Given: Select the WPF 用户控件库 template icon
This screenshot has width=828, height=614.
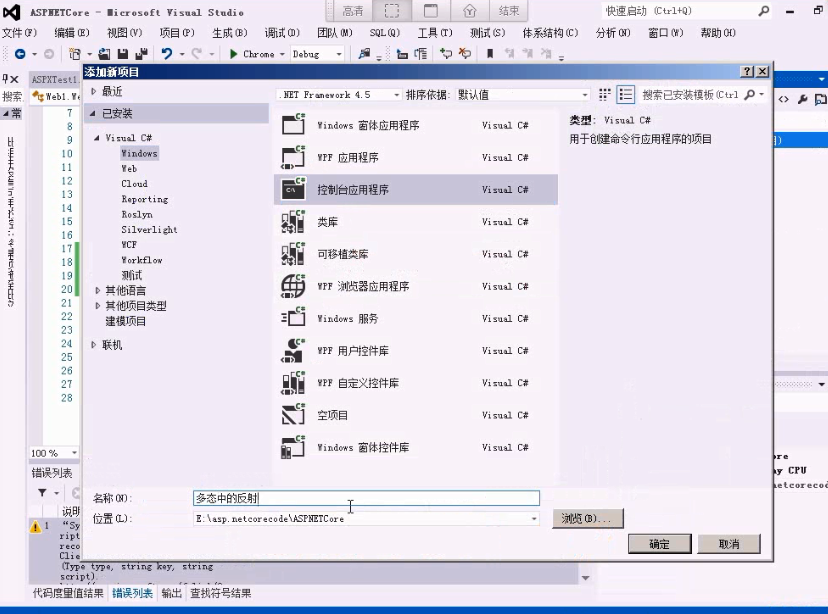Looking at the screenshot, I should point(293,351).
